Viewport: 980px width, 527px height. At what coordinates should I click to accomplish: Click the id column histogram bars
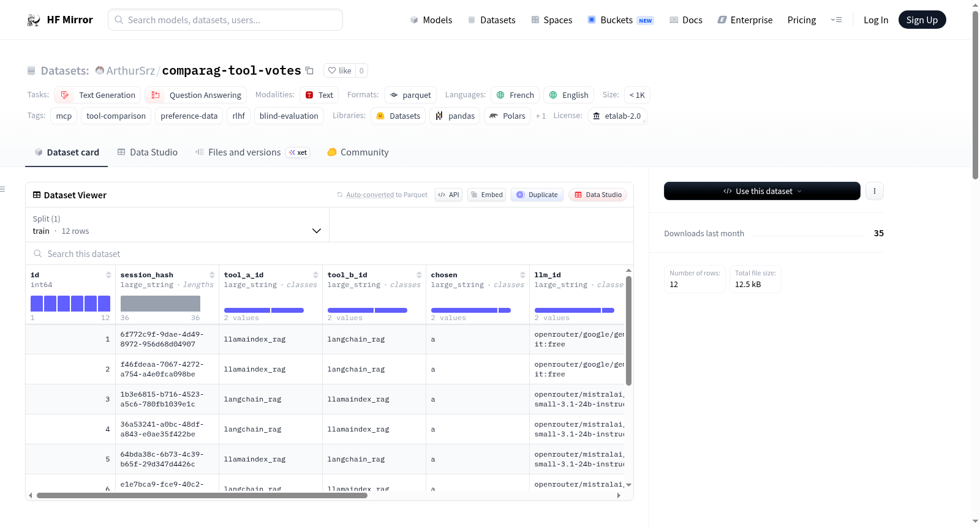[70, 304]
